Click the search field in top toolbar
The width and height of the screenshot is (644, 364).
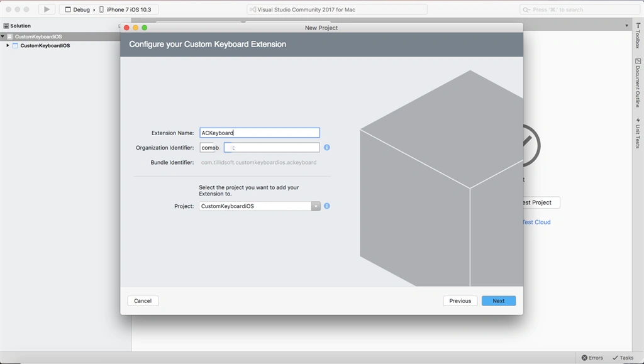click(x=580, y=9)
